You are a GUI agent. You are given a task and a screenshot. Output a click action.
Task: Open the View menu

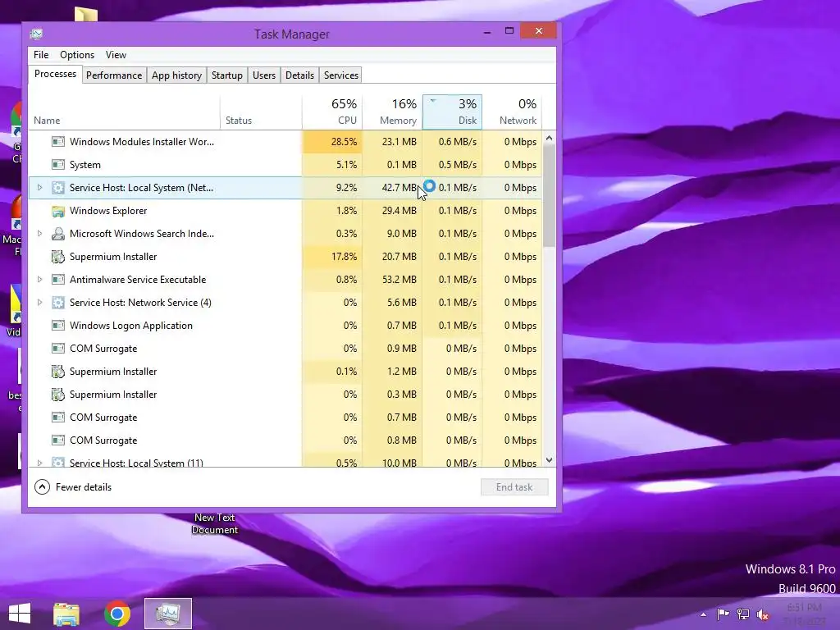pyautogui.click(x=116, y=55)
